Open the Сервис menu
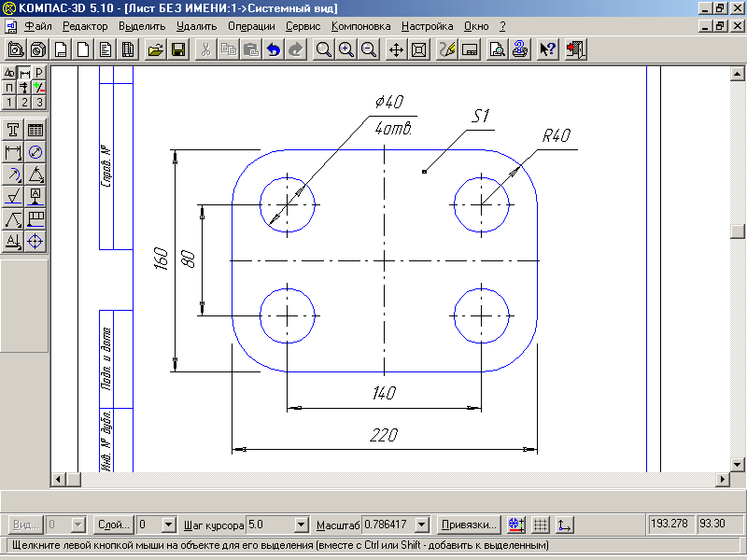747x560 pixels. click(303, 27)
